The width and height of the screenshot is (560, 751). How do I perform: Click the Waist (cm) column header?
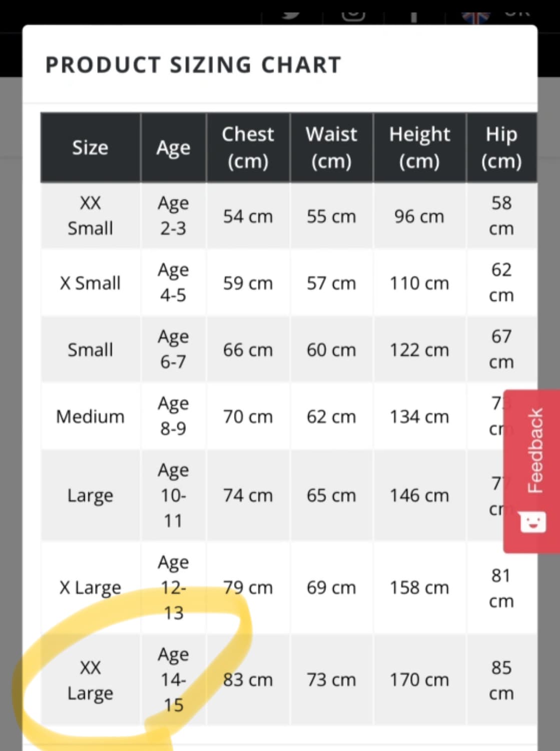(331, 147)
